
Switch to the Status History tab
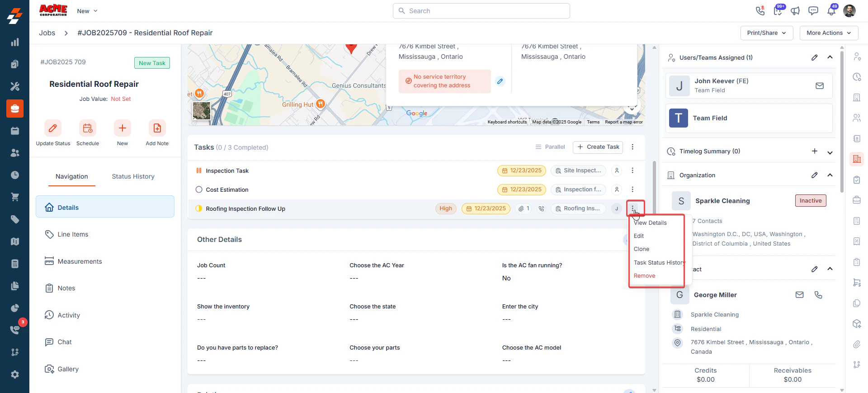133,176
